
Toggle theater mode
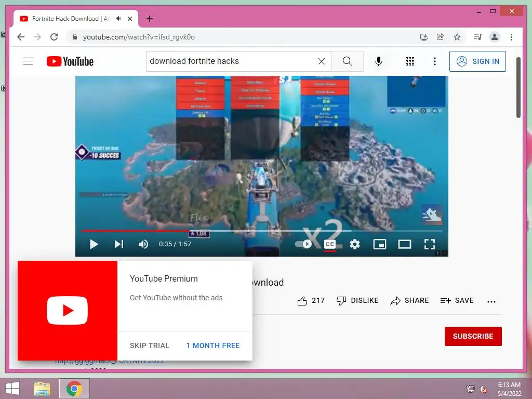pos(404,244)
